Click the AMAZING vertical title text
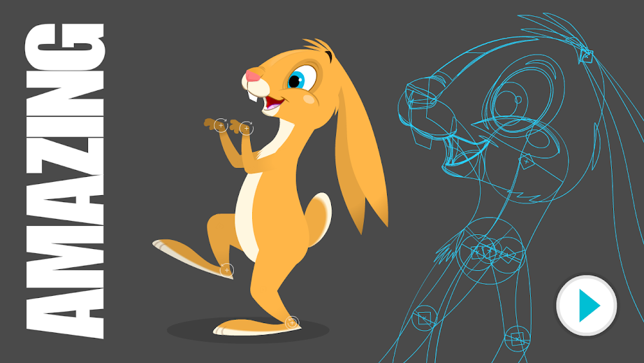The image size is (644, 363). point(65,181)
